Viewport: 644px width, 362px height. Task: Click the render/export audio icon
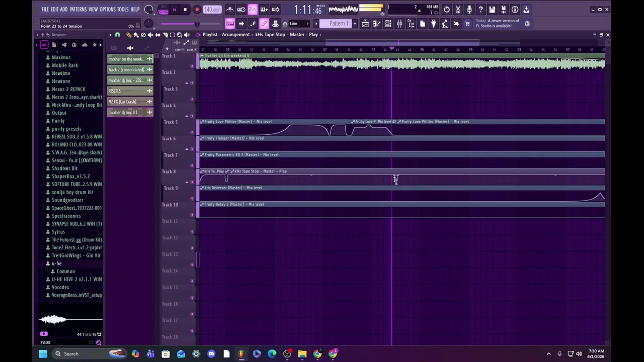pyautogui.click(x=504, y=10)
